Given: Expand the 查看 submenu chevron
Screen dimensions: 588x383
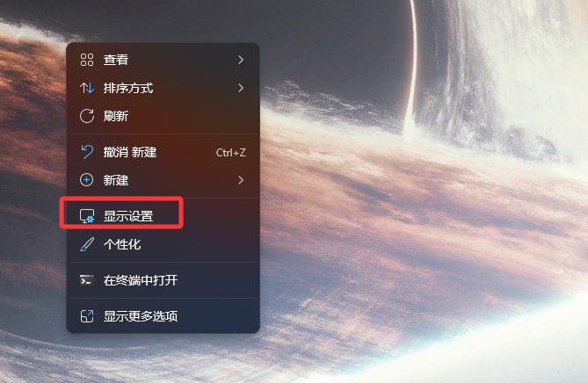Looking at the screenshot, I should [241, 60].
